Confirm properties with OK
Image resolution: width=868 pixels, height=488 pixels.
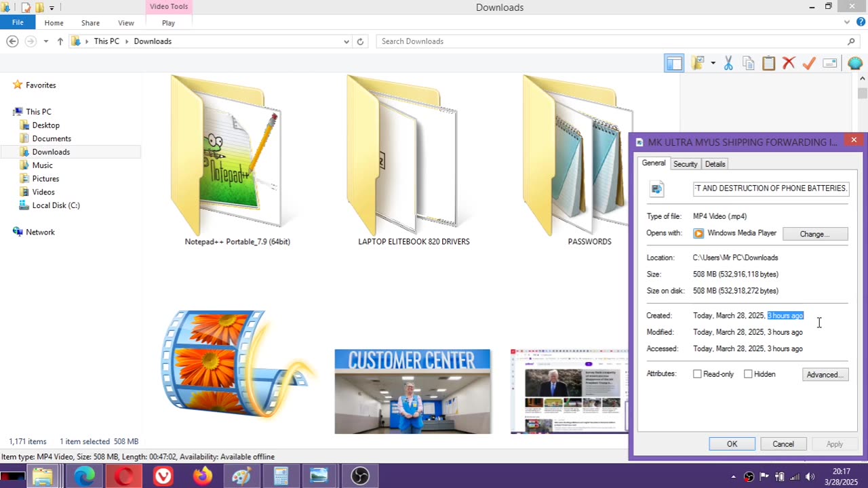click(732, 444)
